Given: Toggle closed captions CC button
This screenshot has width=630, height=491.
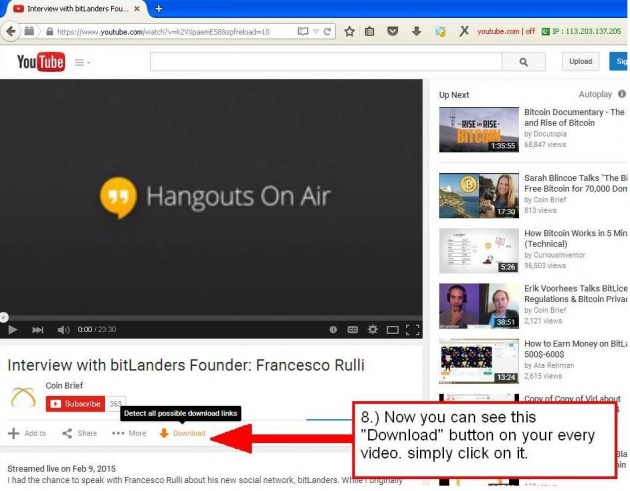Looking at the screenshot, I should pos(352,330).
